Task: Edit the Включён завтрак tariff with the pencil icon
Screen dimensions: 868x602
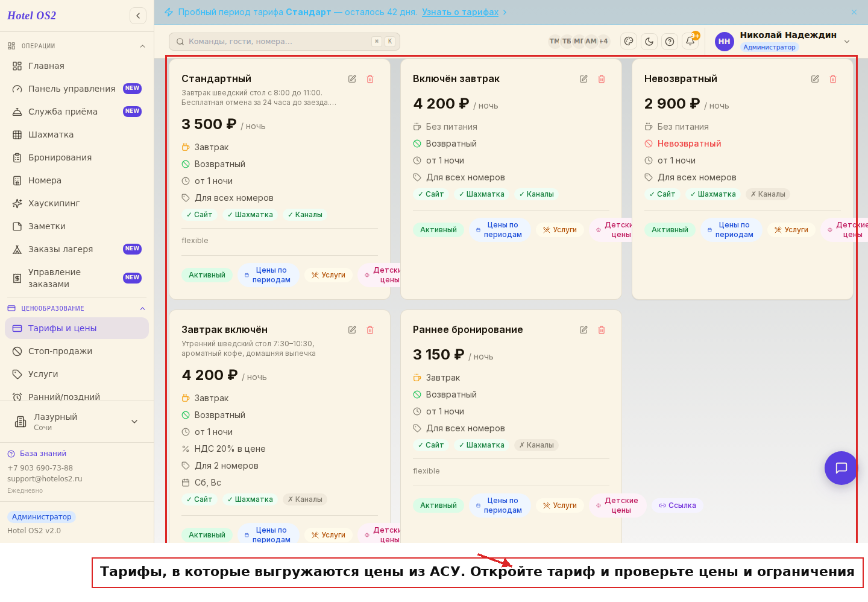Action: point(583,79)
